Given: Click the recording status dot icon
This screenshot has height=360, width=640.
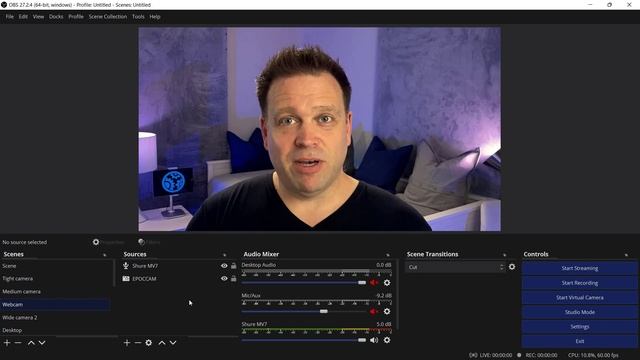Looking at the screenshot, I should (519, 355).
